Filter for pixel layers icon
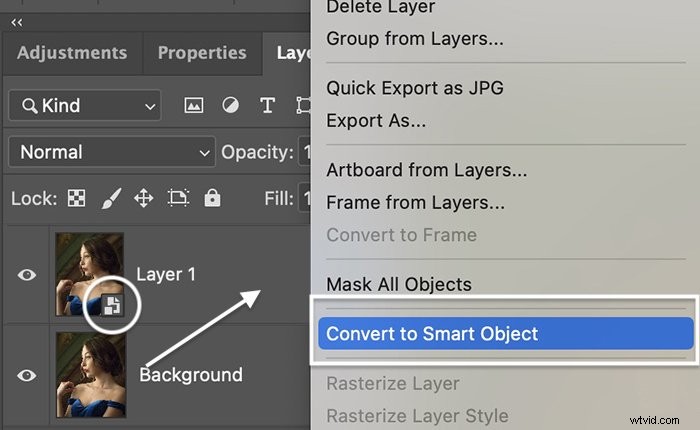Viewport: 700px width, 430px height. click(x=194, y=105)
